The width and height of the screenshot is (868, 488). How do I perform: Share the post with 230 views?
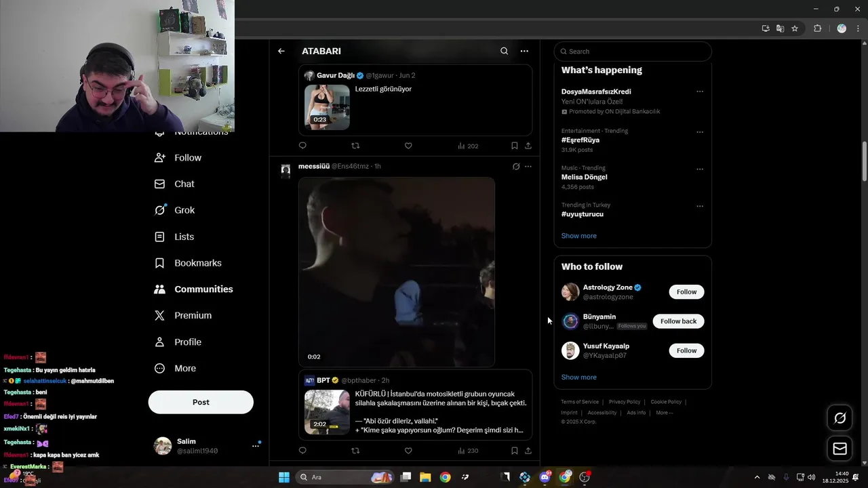pos(528,451)
